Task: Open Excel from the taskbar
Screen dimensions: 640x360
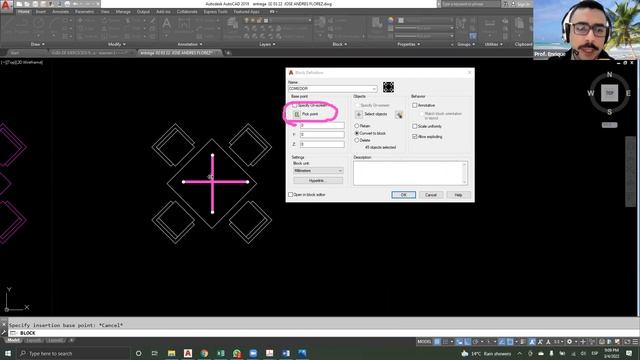Action: pos(220,353)
